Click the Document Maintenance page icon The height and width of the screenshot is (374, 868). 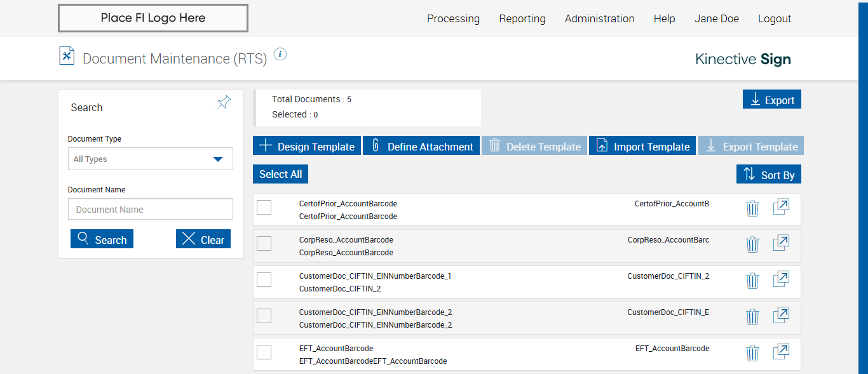point(67,56)
